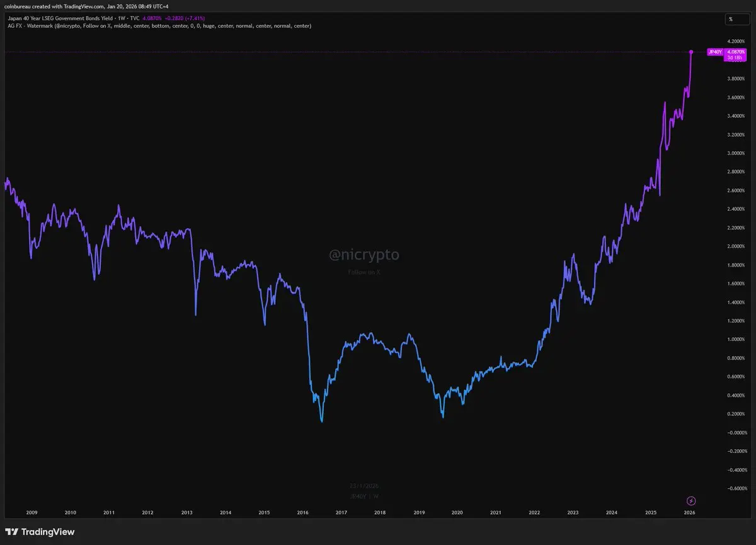
Task: Click the JP40Y symbol price tag
Action: 715,52
